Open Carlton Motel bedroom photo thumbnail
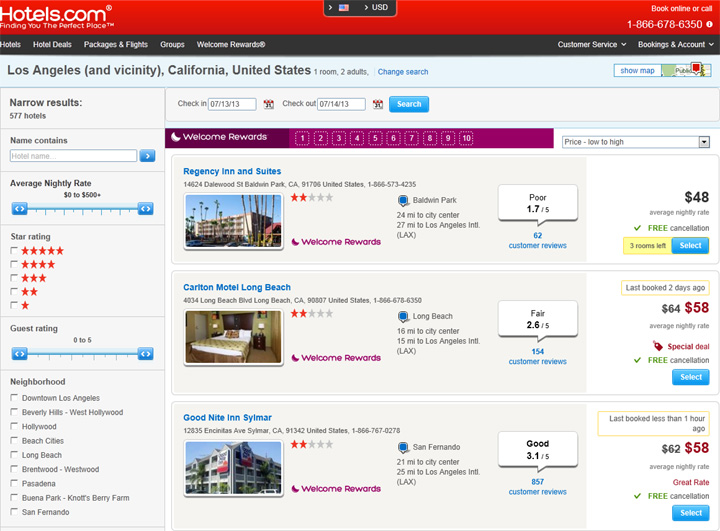Screen dimensions: 720x531 point(233,337)
